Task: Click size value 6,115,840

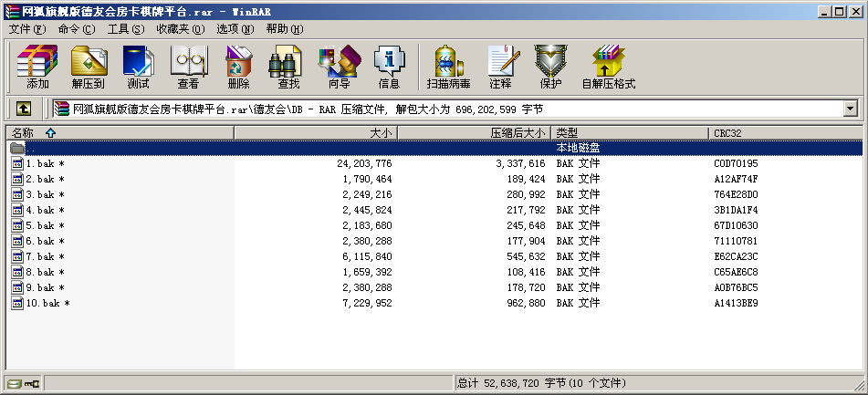Action: (x=367, y=256)
